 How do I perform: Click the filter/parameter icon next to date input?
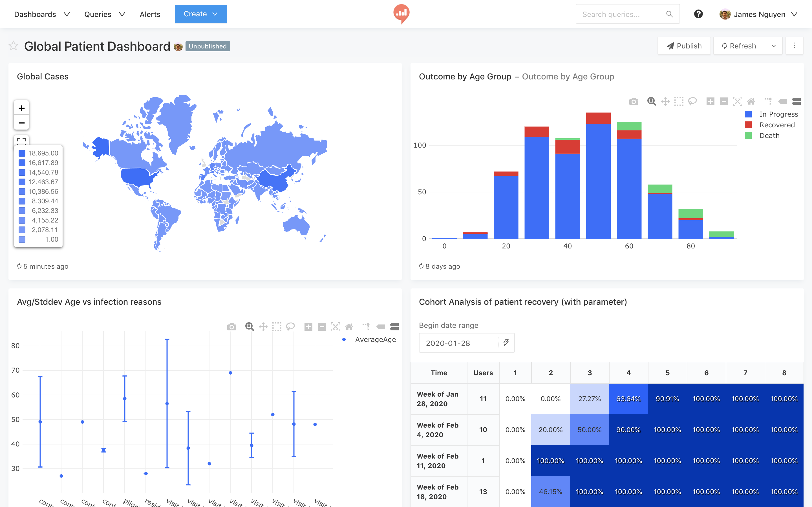click(504, 343)
